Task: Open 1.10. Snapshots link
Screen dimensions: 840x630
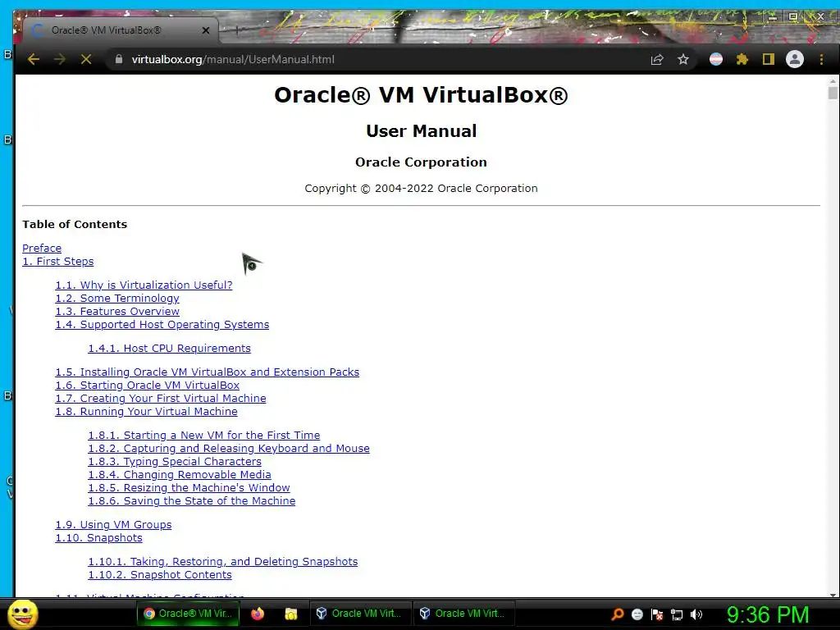Action: click(x=99, y=538)
